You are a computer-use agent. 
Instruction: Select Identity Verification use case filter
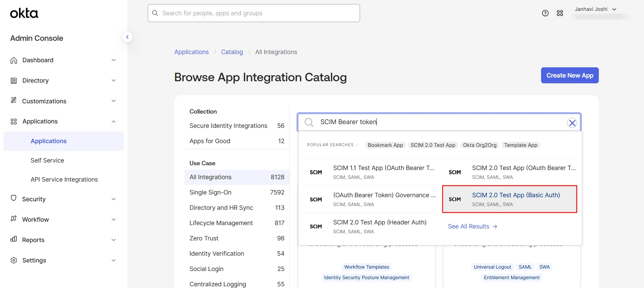tap(237, 254)
